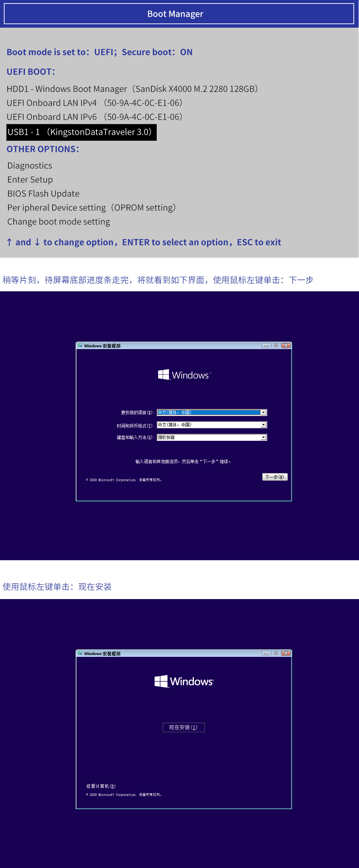The image size is (359, 868).
Task: Click the 'ENTER to select an option' hint text
Action: pyautogui.click(x=175, y=242)
